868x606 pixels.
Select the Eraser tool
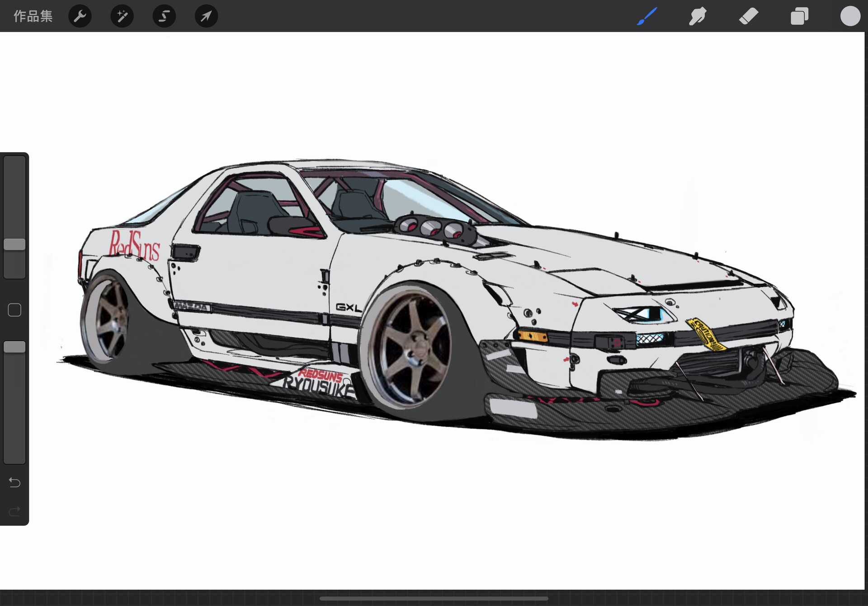(x=749, y=16)
